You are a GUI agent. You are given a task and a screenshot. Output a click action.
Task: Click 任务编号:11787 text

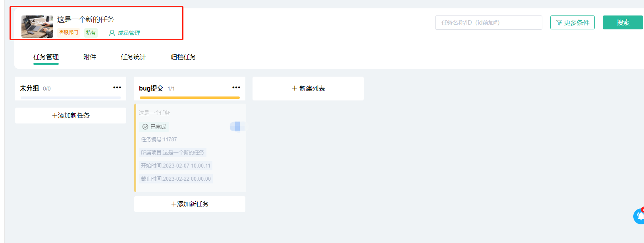(x=159, y=139)
